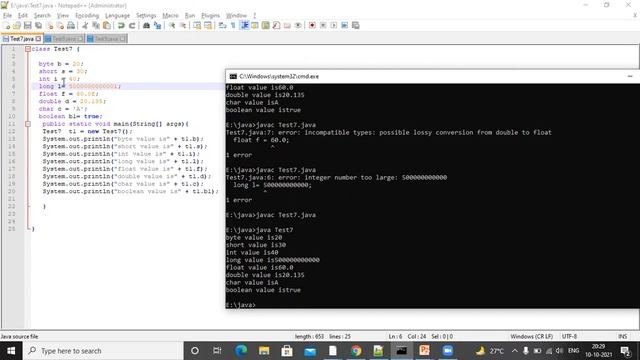The image size is (640, 360).
Task: Click Windows (CR LF) in status bar
Action: coord(531,336)
